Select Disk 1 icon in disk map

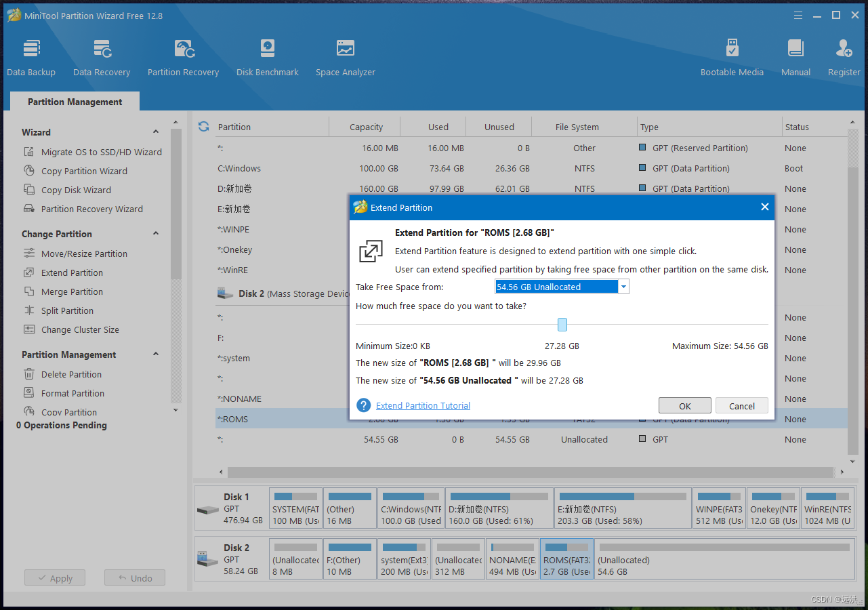click(x=207, y=509)
